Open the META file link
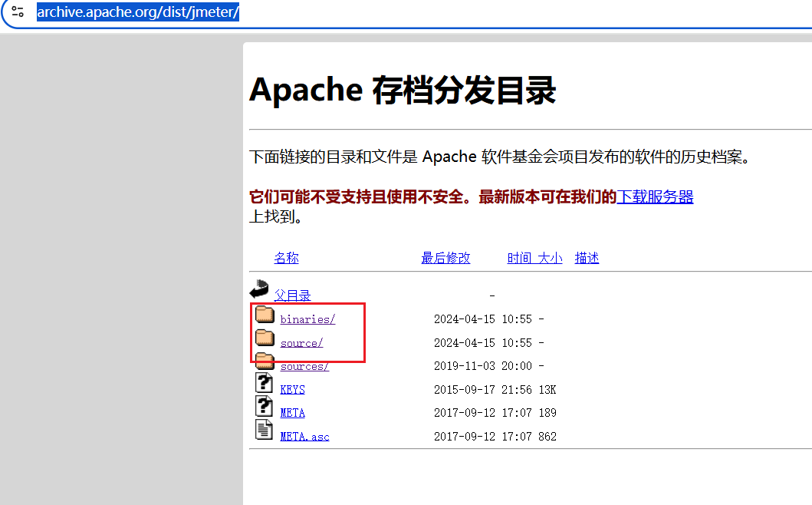This screenshot has height=505, width=812. click(293, 413)
